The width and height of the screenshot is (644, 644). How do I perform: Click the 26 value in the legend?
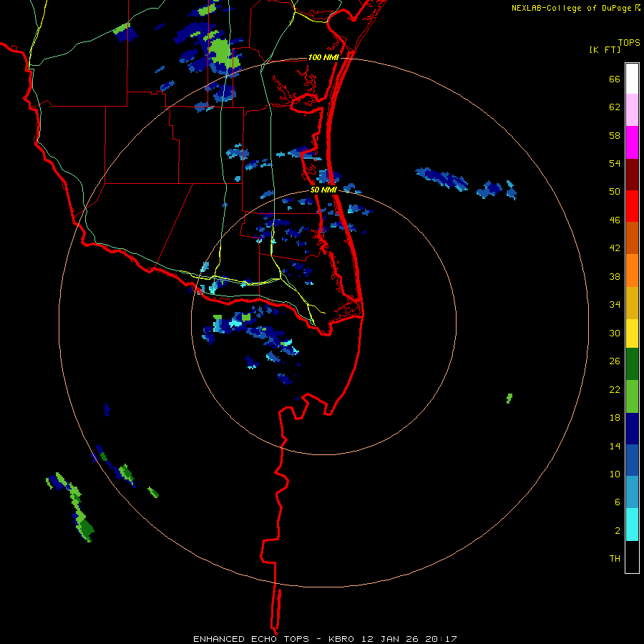tap(615, 361)
